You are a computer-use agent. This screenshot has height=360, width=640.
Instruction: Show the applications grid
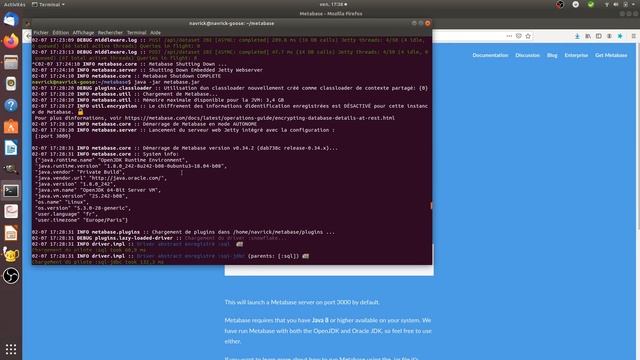coord(11,349)
